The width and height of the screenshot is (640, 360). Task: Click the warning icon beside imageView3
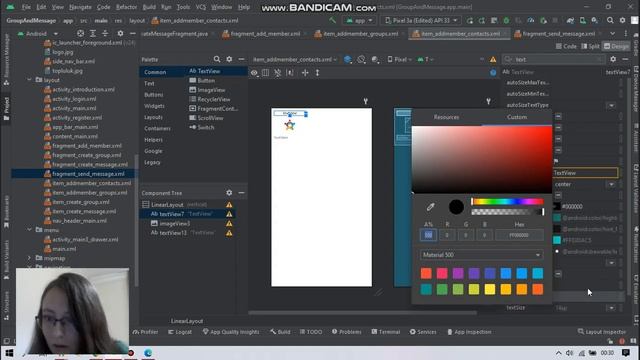point(229,223)
